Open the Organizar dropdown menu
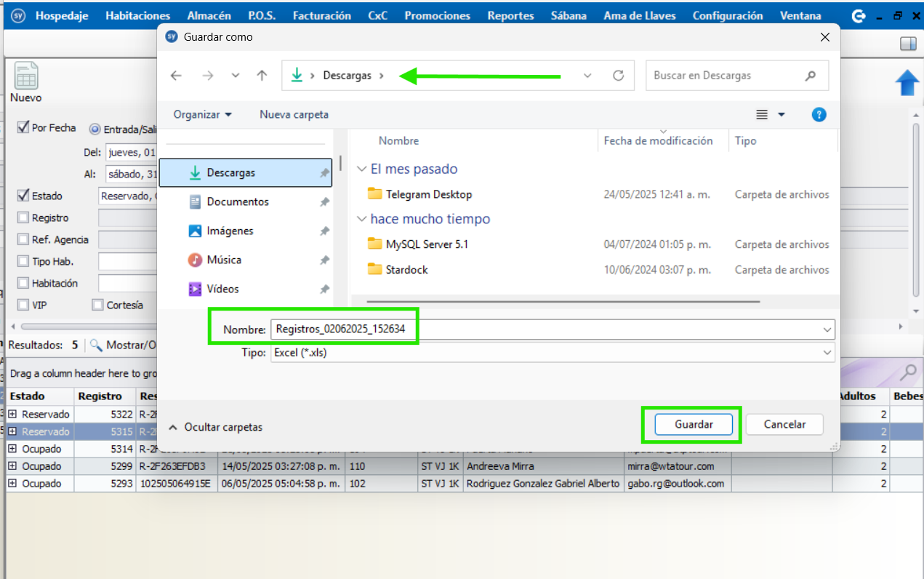This screenshot has height=579, width=924. pos(203,115)
